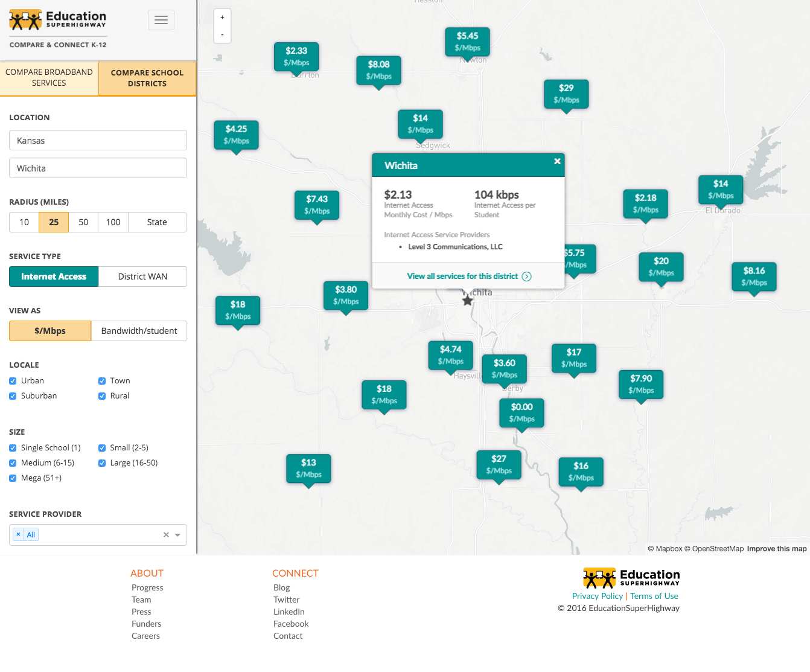Click the $29 $/Mbps map marker

(x=566, y=94)
